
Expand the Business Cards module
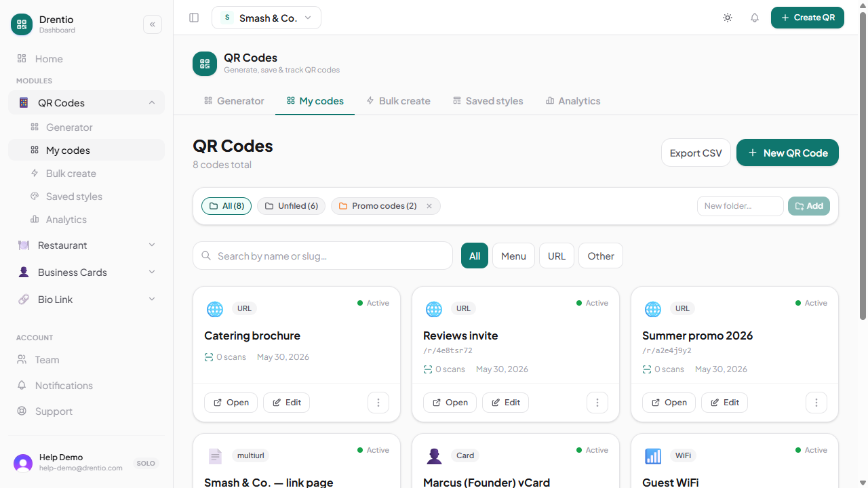[86, 272]
